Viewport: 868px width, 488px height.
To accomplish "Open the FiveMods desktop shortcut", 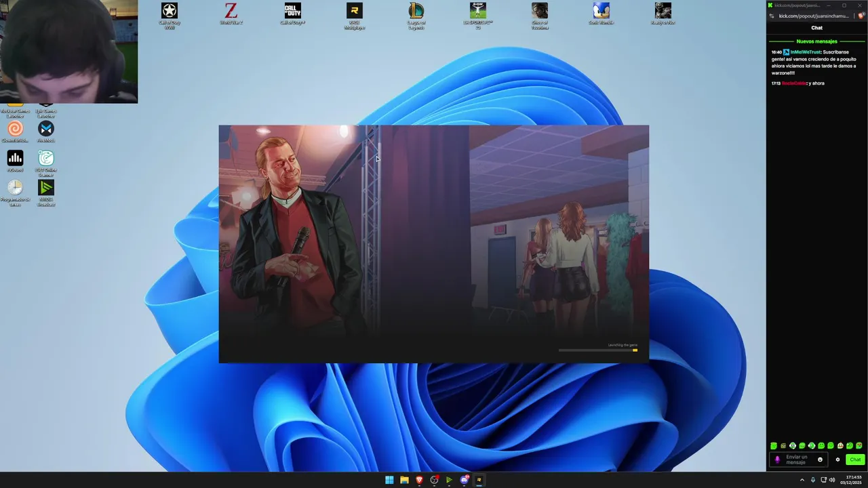I will 46,131.
